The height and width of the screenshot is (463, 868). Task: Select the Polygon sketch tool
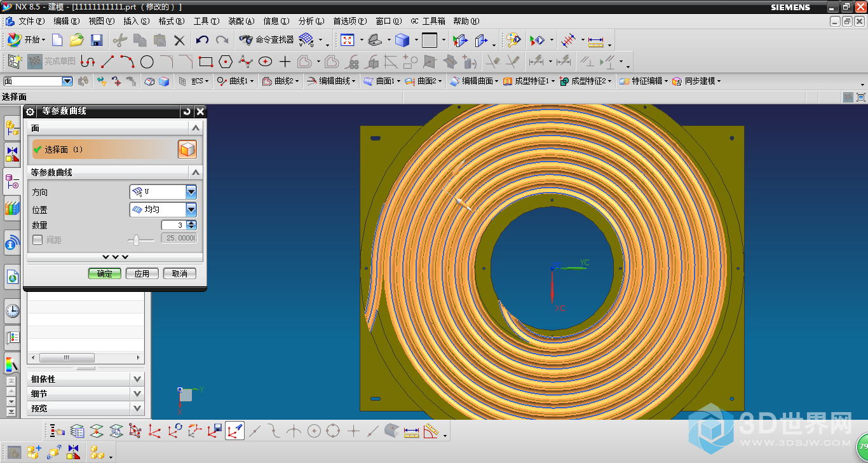(225, 62)
